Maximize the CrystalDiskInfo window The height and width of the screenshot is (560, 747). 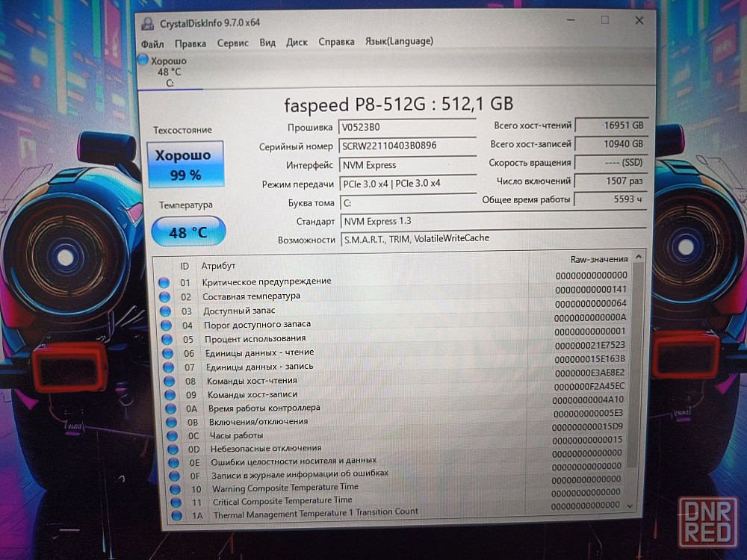[x=605, y=20]
